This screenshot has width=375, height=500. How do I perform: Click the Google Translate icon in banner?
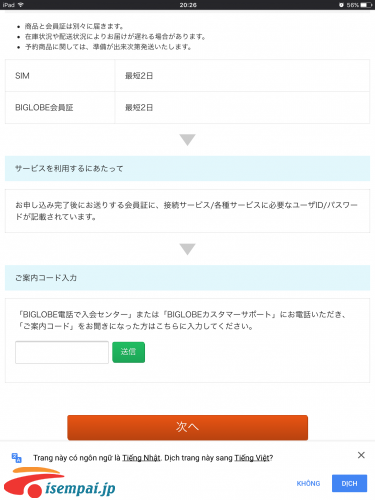pyautogui.click(x=17, y=458)
